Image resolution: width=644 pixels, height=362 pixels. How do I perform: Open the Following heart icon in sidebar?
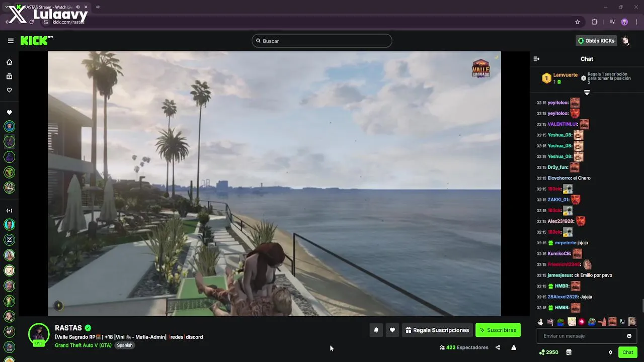click(9, 90)
